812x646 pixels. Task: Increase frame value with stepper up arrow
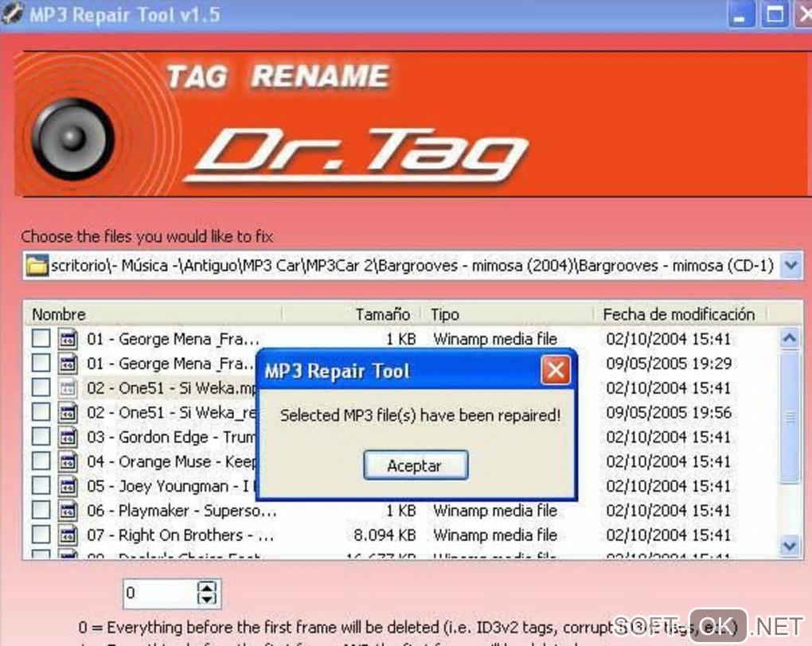point(207,587)
